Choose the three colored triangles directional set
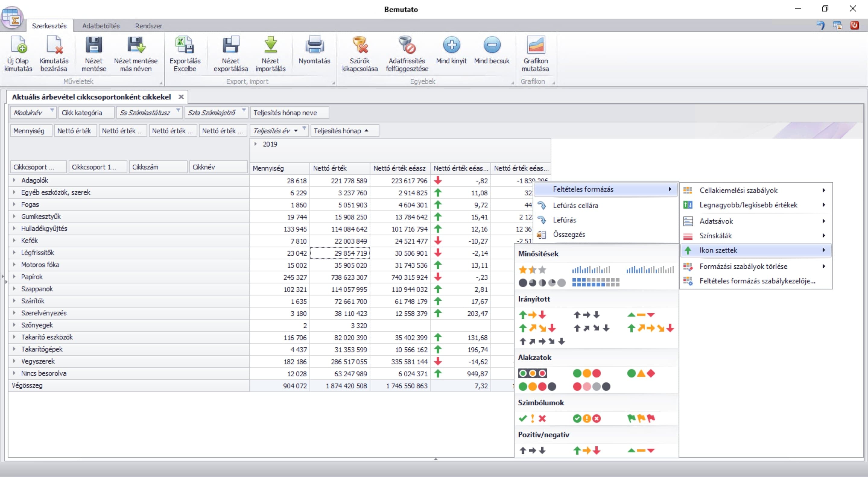868x477 pixels. [x=641, y=315]
